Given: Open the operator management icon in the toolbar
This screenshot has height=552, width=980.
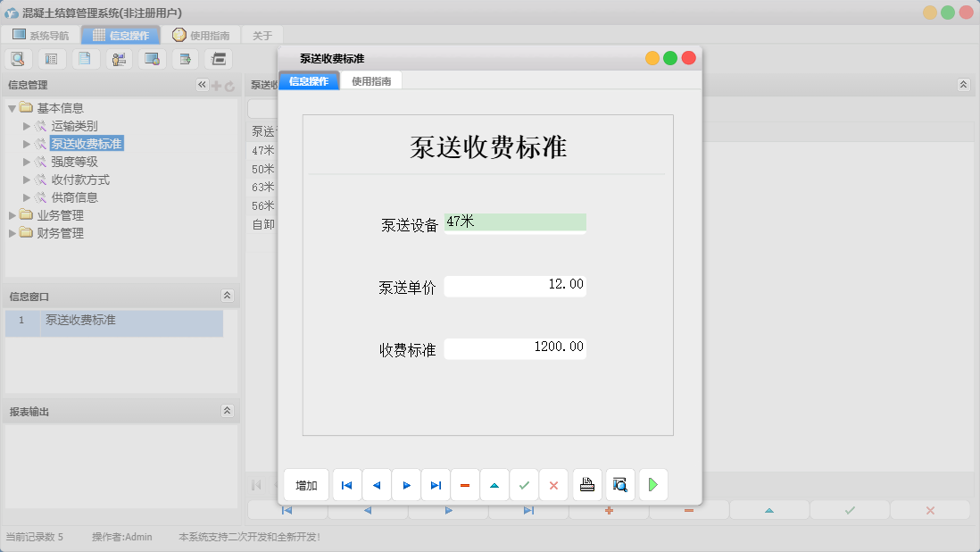Looking at the screenshot, I should (x=119, y=58).
